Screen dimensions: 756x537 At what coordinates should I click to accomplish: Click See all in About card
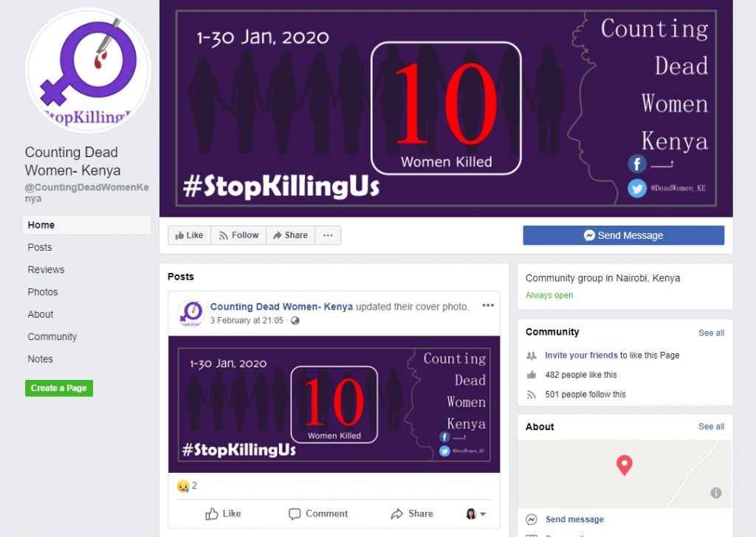(x=711, y=426)
